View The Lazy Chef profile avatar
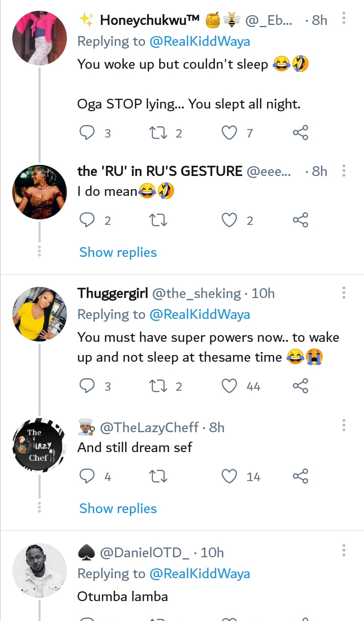The width and height of the screenshot is (364, 621). (39, 445)
